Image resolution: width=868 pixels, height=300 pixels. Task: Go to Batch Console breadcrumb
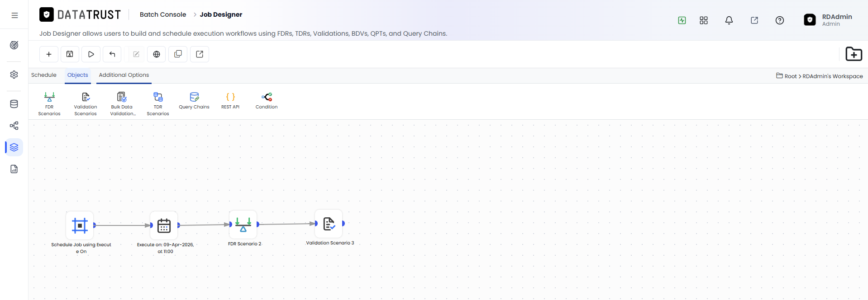point(163,14)
